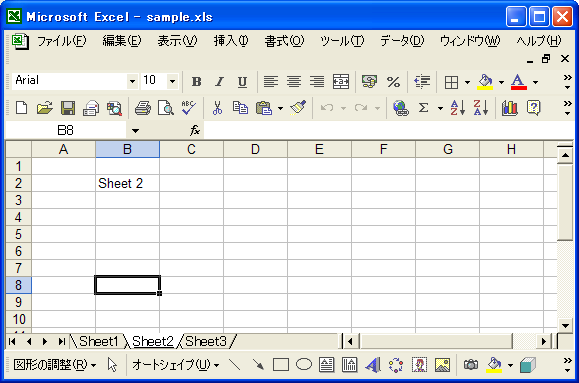The width and height of the screenshot is (579, 383).
Task: Toggle Italic formatting
Action: [x=220, y=82]
